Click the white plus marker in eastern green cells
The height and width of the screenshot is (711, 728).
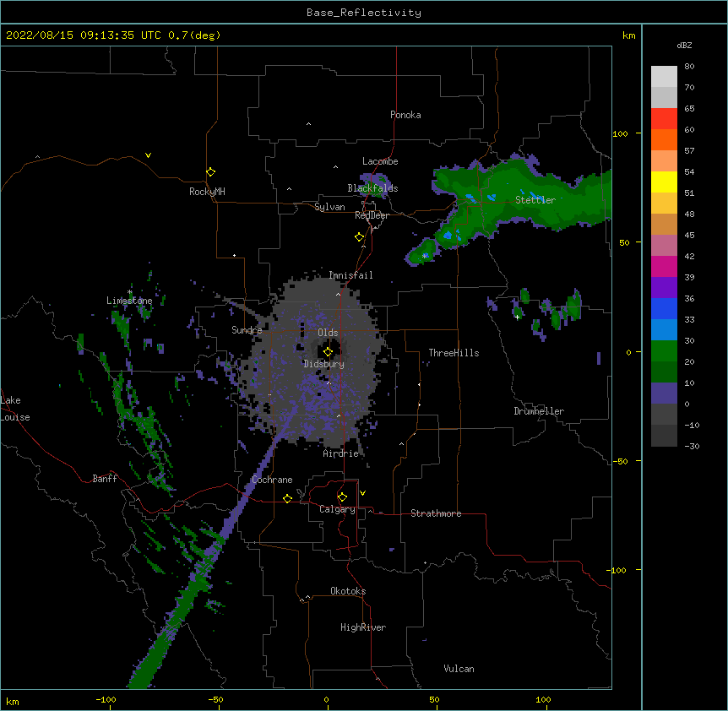click(x=517, y=317)
